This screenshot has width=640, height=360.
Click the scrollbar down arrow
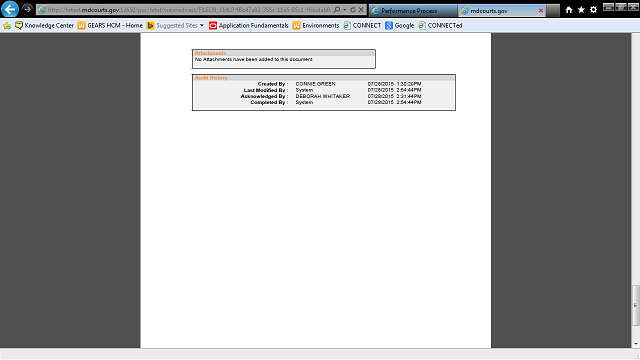click(x=636, y=344)
